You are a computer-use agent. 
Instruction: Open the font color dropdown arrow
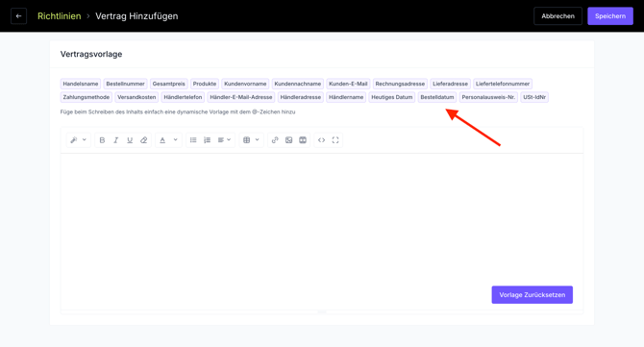point(175,140)
